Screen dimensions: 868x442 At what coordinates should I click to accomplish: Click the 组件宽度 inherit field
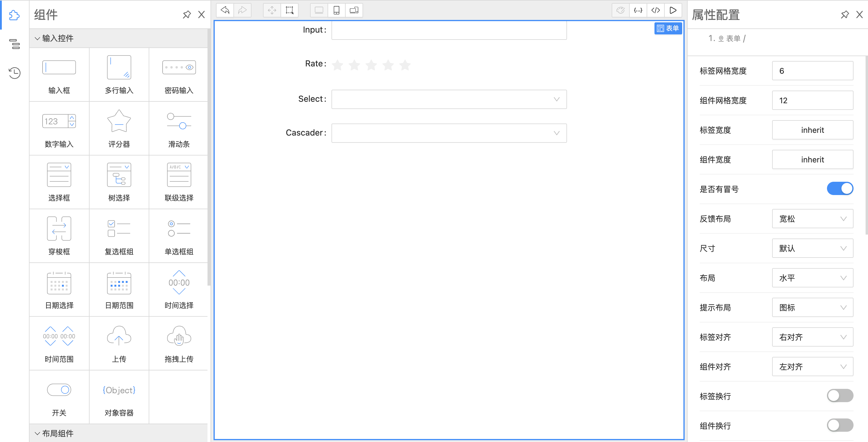813,160
